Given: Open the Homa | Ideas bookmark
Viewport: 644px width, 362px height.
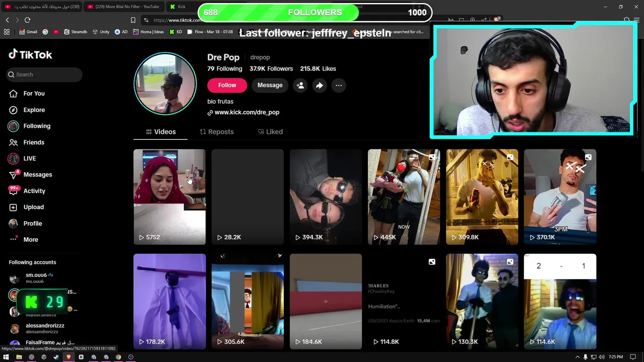Looking at the screenshot, I should (148, 32).
